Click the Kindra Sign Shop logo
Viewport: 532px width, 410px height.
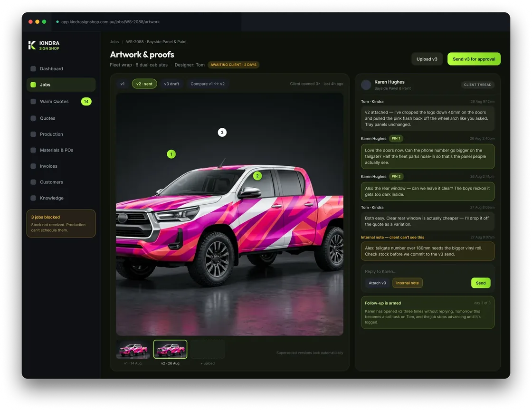pyautogui.click(x=44, y=45)
